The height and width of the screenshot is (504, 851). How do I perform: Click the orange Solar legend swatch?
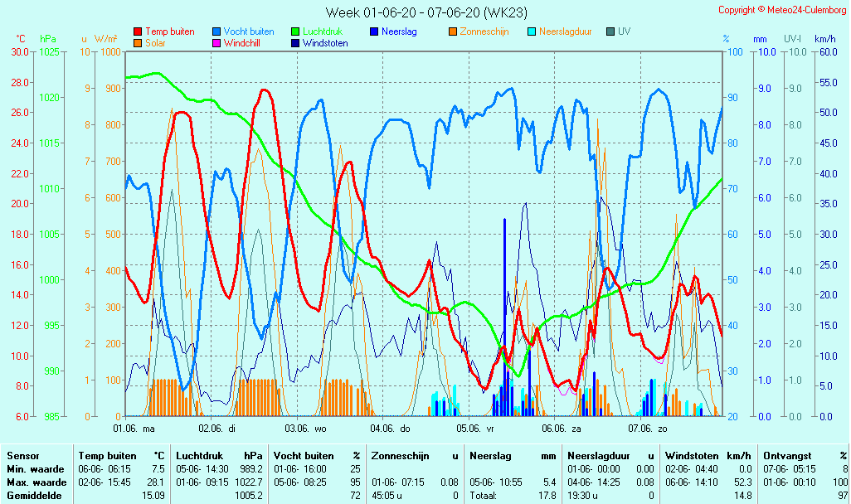138,43
